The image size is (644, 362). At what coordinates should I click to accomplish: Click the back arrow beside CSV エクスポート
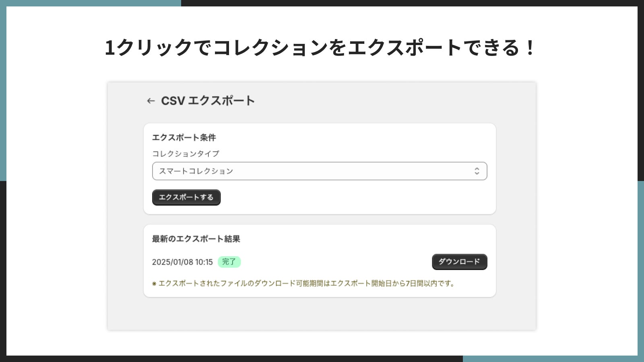pyautogui.click(x=151, y=101)
